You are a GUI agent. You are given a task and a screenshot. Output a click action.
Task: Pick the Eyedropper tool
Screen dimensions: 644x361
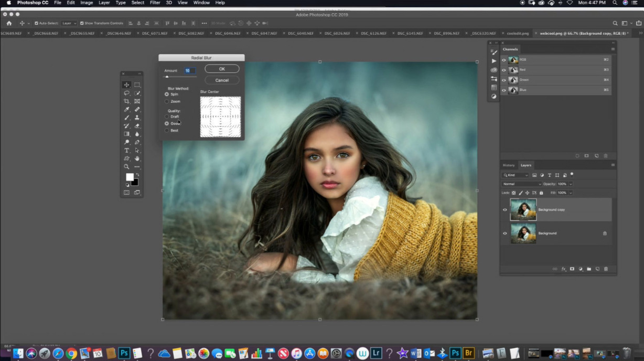[x=126, y=110]
